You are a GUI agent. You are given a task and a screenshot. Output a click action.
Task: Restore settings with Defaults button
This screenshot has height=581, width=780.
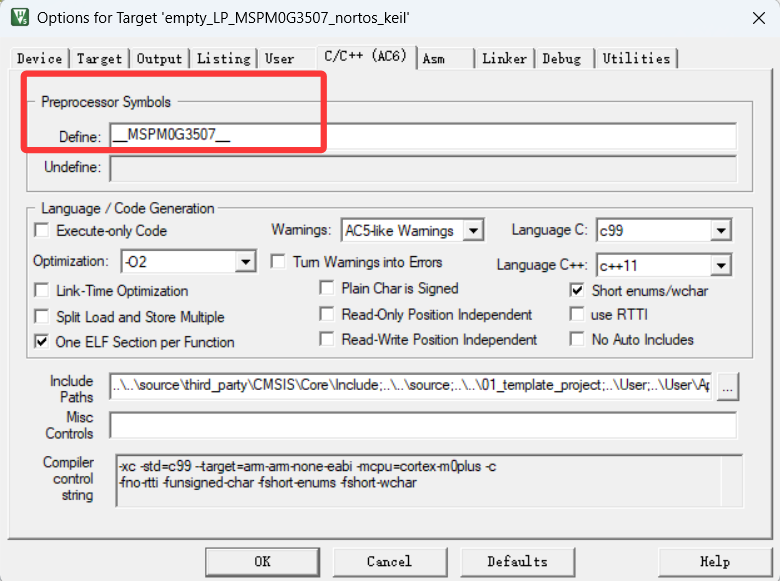(x=517, y=562)
